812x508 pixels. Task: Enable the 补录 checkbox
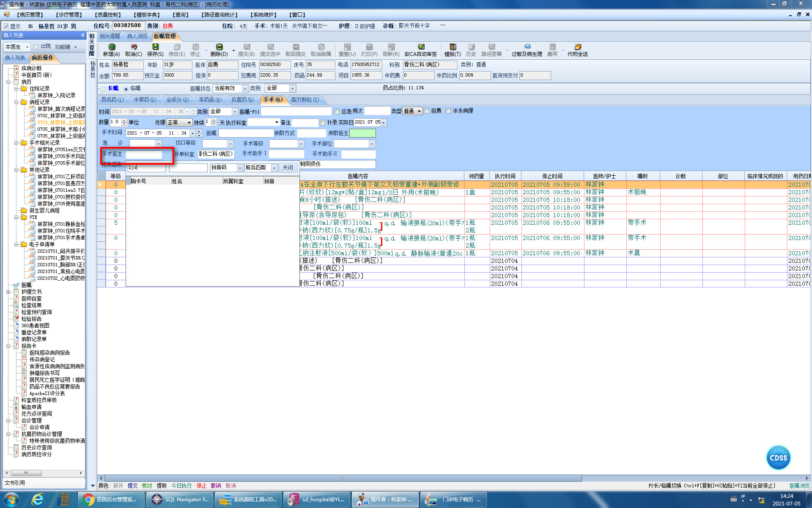point(322,122)
